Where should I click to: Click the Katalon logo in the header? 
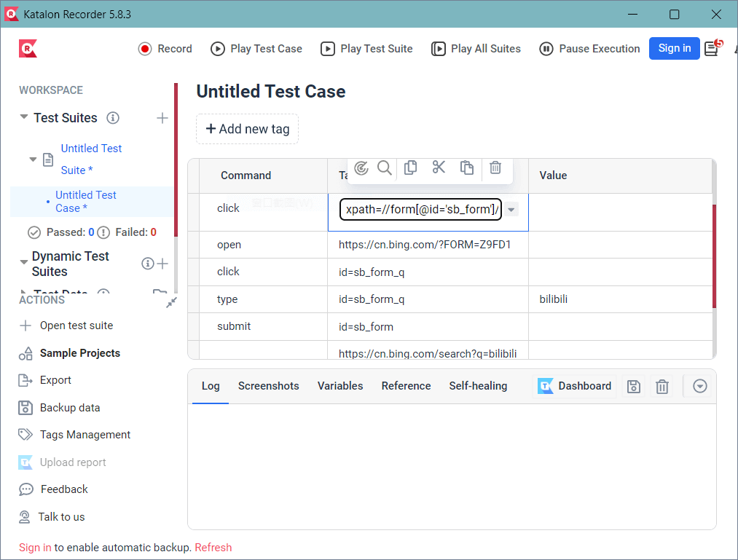click(28, 49)
